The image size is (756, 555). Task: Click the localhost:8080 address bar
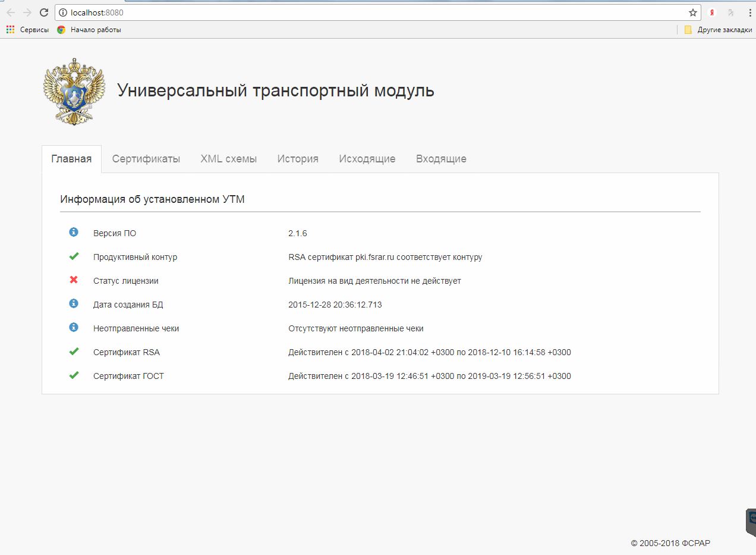357,12
